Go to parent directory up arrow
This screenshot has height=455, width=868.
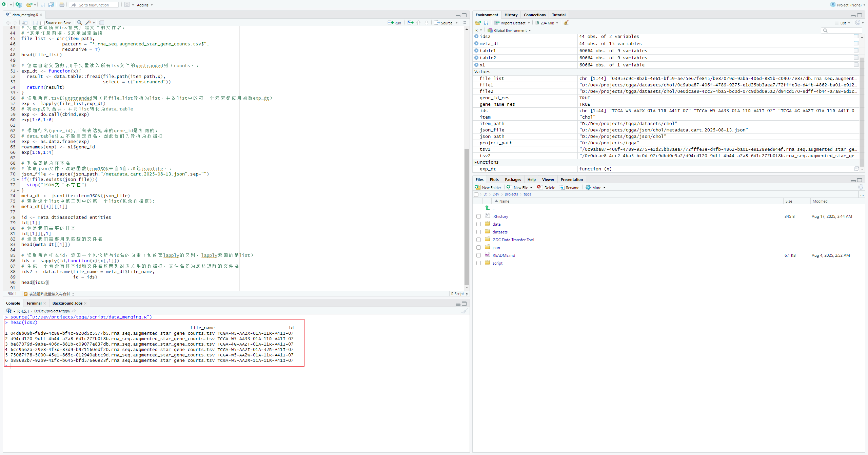[487, 208]
